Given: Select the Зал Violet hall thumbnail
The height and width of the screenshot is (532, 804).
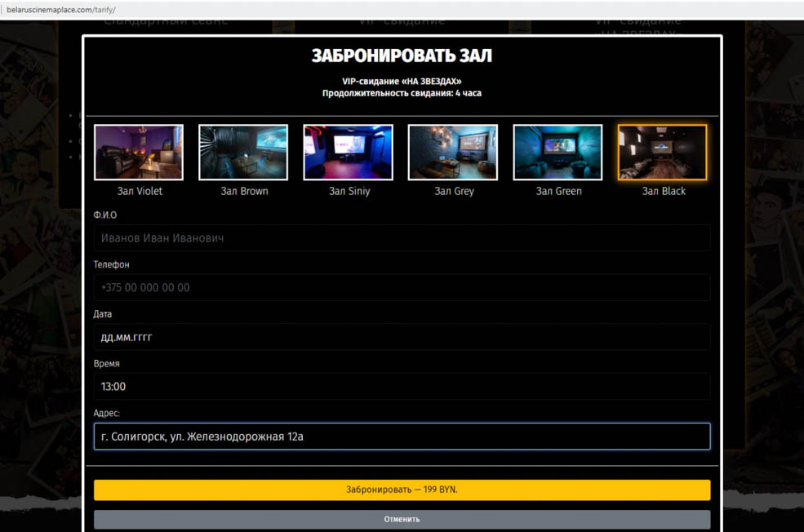Looking at the screenshot, I should pos(139,153).
